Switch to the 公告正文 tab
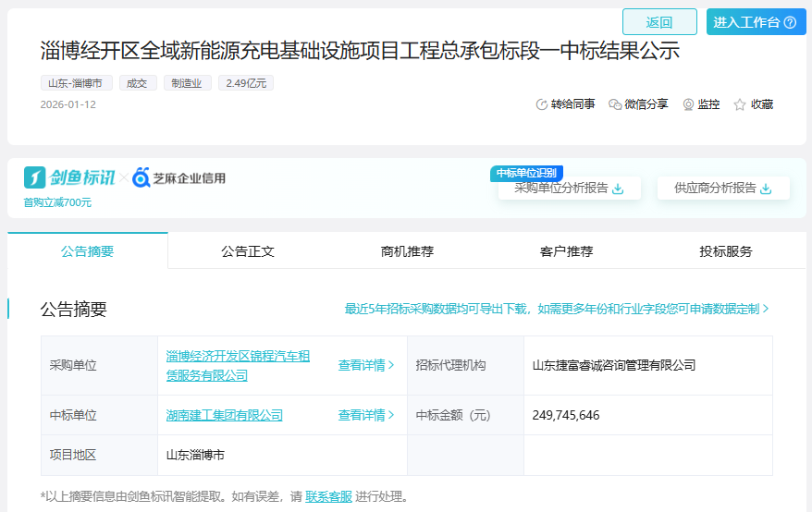This screenshot has height=512, width=812. tap(248, 251)
